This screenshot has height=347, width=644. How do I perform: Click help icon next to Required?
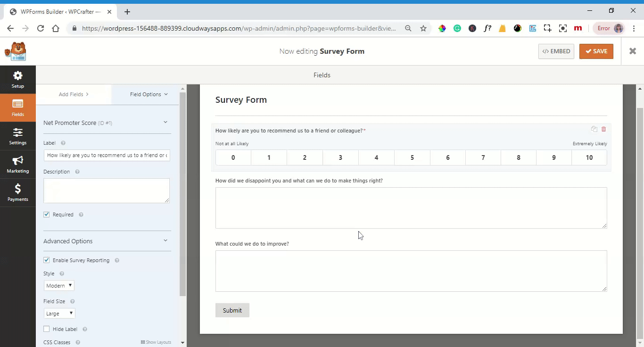81,215
